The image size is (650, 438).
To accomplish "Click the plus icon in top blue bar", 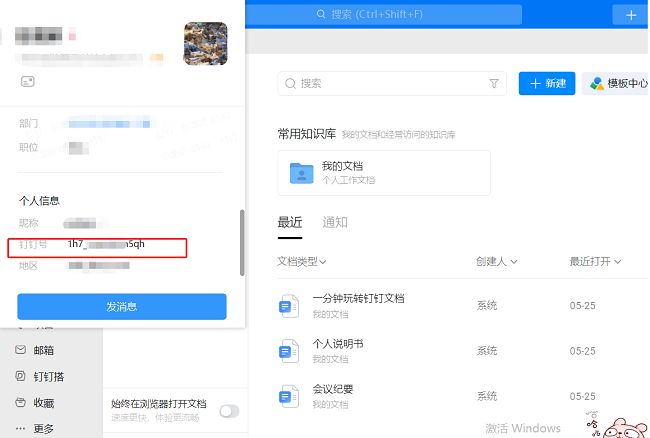I will tap(630, 14).
